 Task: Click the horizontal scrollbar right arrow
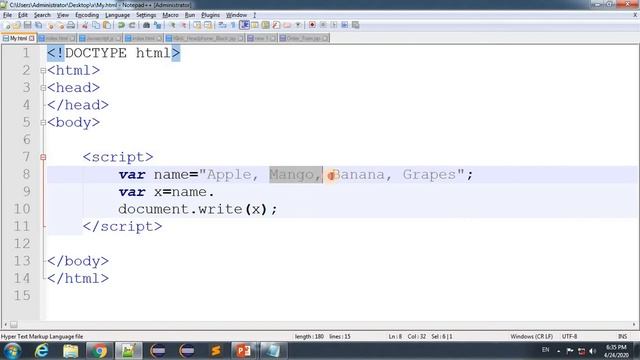point(634,325)
